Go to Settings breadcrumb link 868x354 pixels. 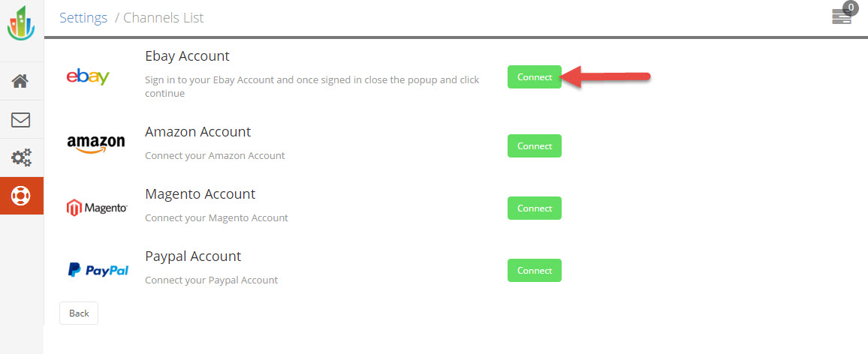83,18
